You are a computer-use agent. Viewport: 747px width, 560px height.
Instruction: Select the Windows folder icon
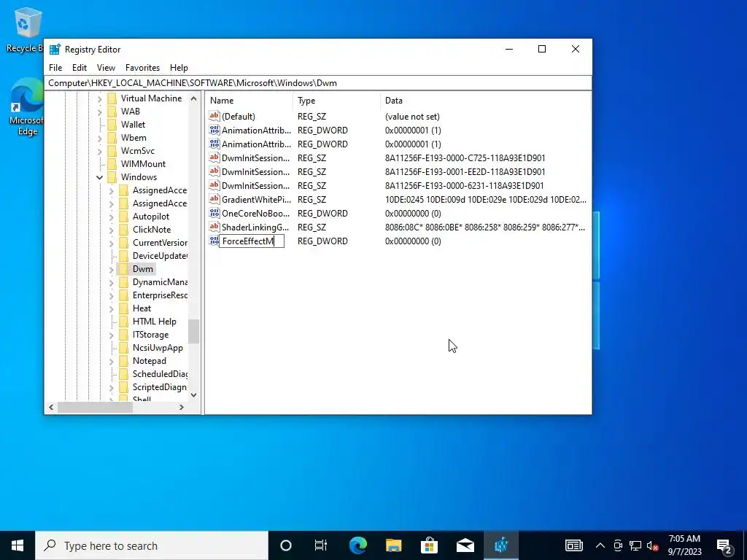click(x=112, y=177)
